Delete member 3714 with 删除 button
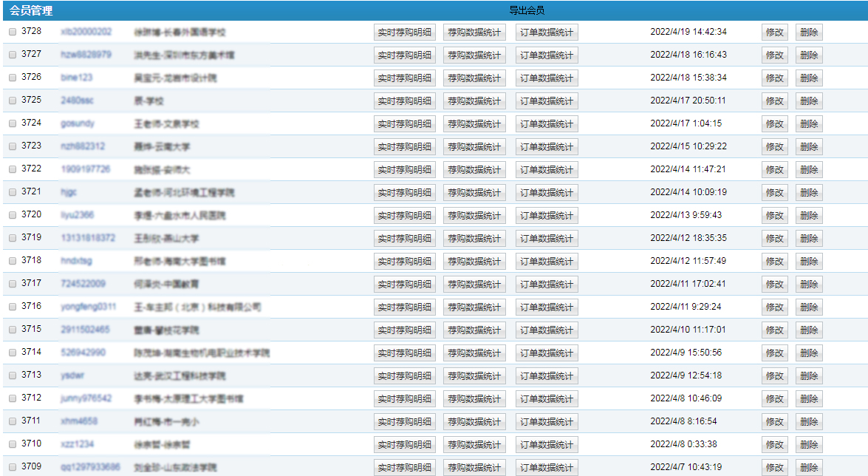868x476 pixels. pyautogui.click(x=809, y=353)
